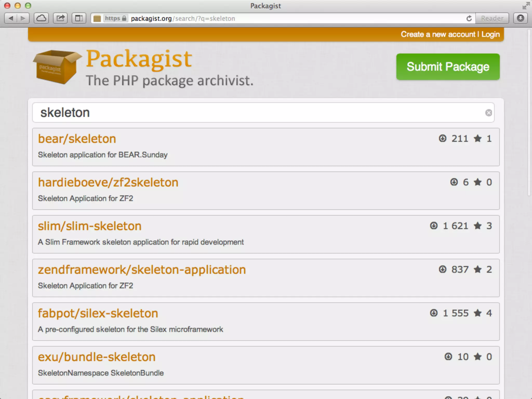Open the iCloud tabs button
The height and width of the screenshot is (399, 532).
[41, 18]
